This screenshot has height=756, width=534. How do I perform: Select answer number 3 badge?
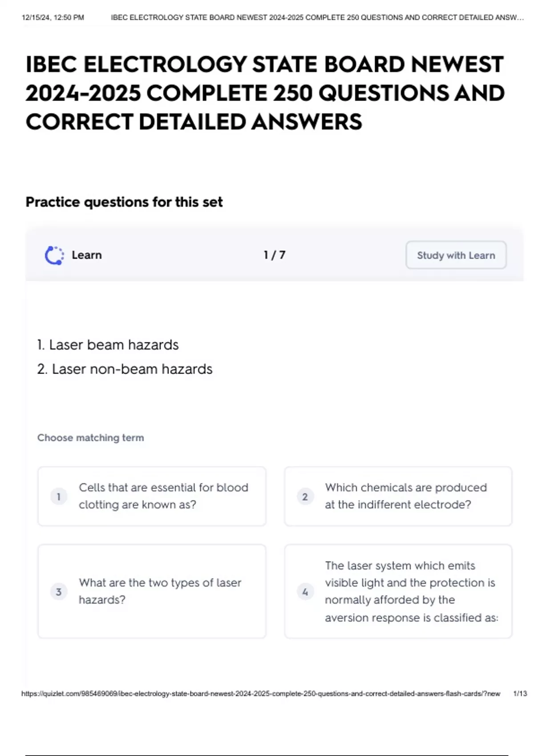59,591
